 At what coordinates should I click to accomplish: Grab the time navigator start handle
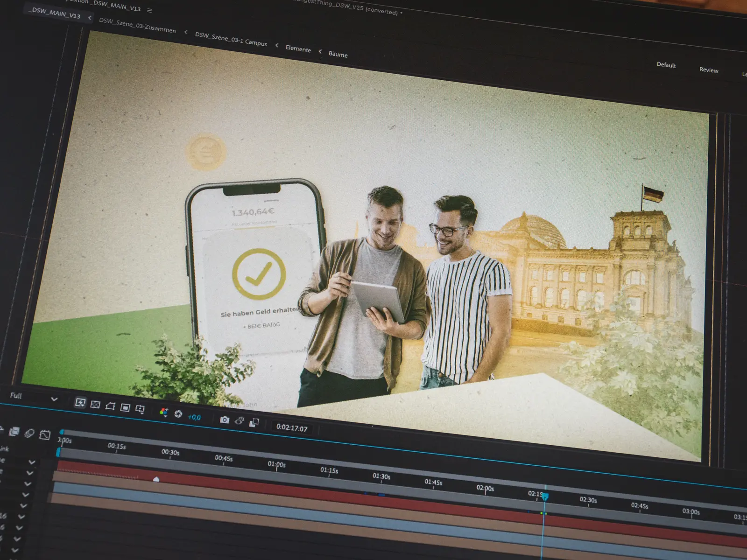coord(62,432)
